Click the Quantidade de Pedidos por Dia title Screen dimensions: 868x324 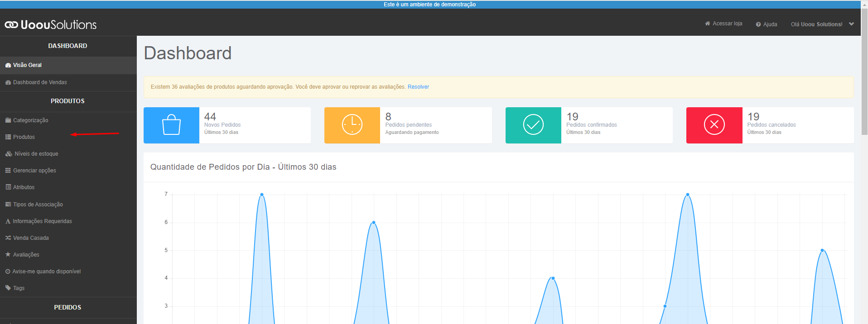[243, 167]
